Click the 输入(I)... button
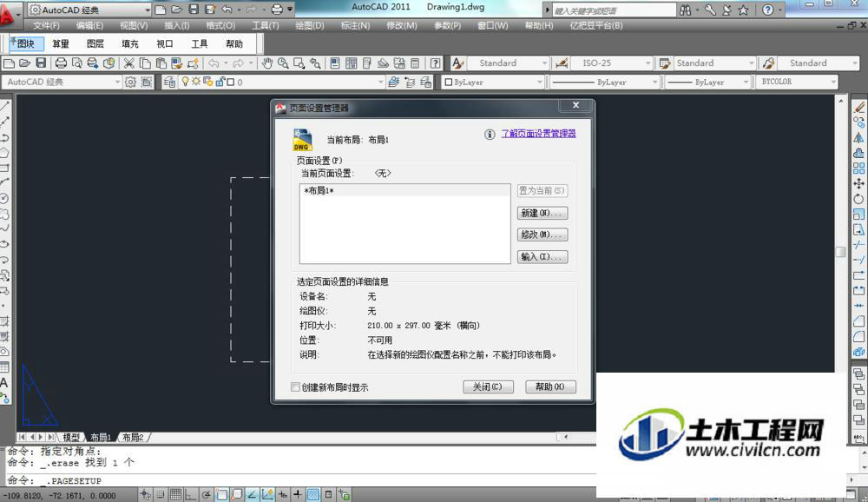This screenshot has width=868, height=502. (542, 256)
